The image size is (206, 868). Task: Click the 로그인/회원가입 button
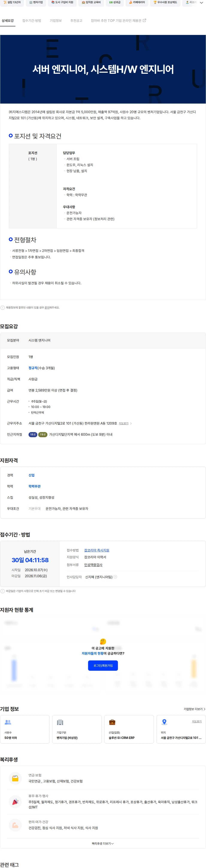103,666
